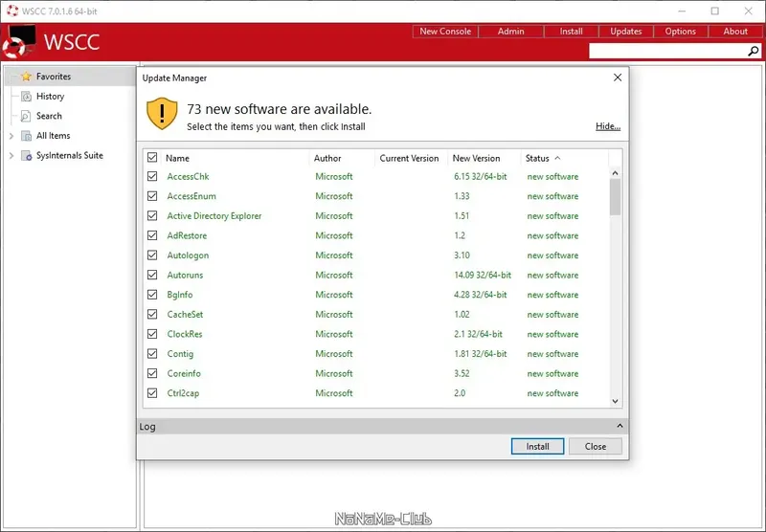Uncheck the CacheSet checkbox
The width and height of the screenshot is (766, 532).
(x=152, y=314)
